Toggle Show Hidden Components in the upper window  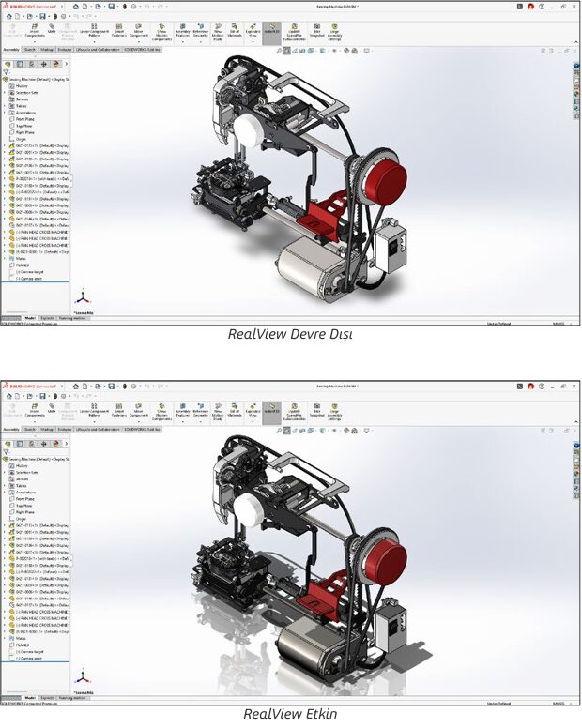161,31
